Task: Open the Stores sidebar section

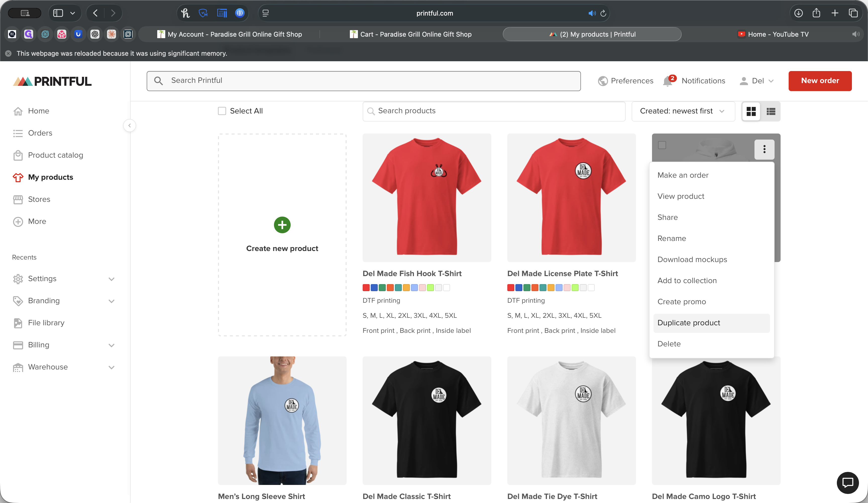Action: click(x=39, y=199)
